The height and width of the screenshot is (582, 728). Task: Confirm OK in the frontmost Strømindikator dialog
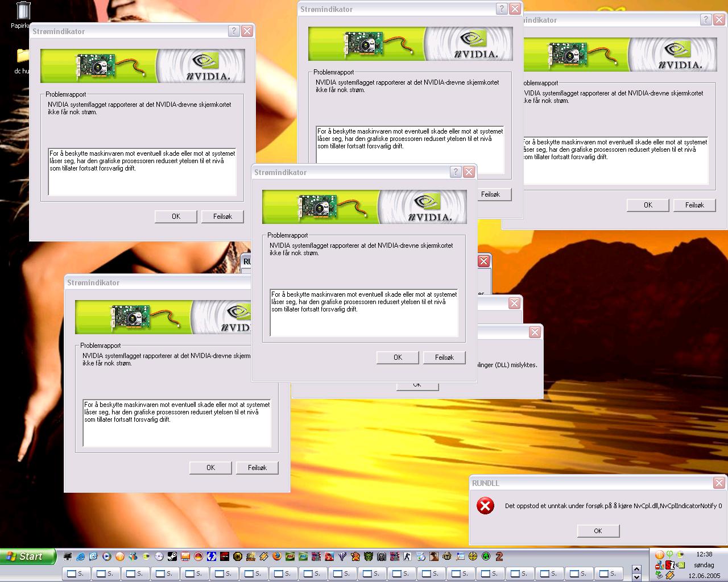click(x=398, y=357)
